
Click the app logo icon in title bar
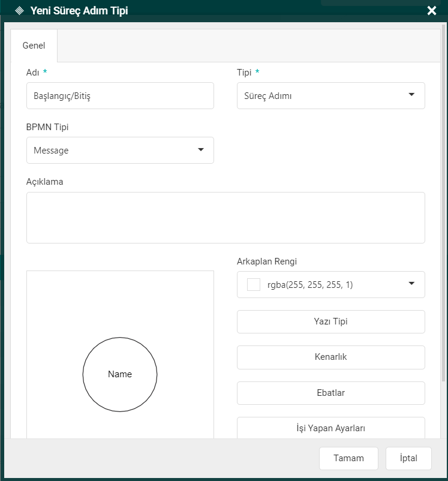19,10
